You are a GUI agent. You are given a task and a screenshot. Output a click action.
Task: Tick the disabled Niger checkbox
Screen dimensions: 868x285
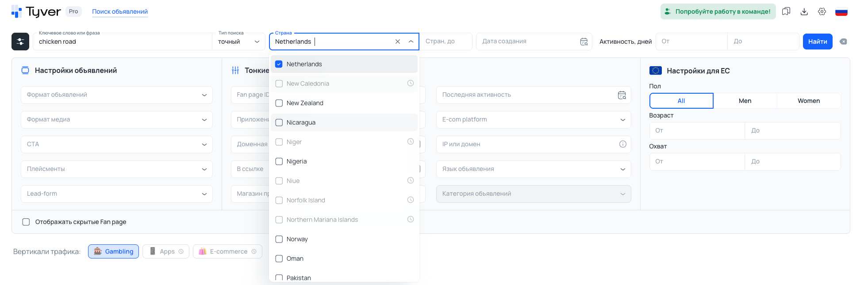[279, 142]
